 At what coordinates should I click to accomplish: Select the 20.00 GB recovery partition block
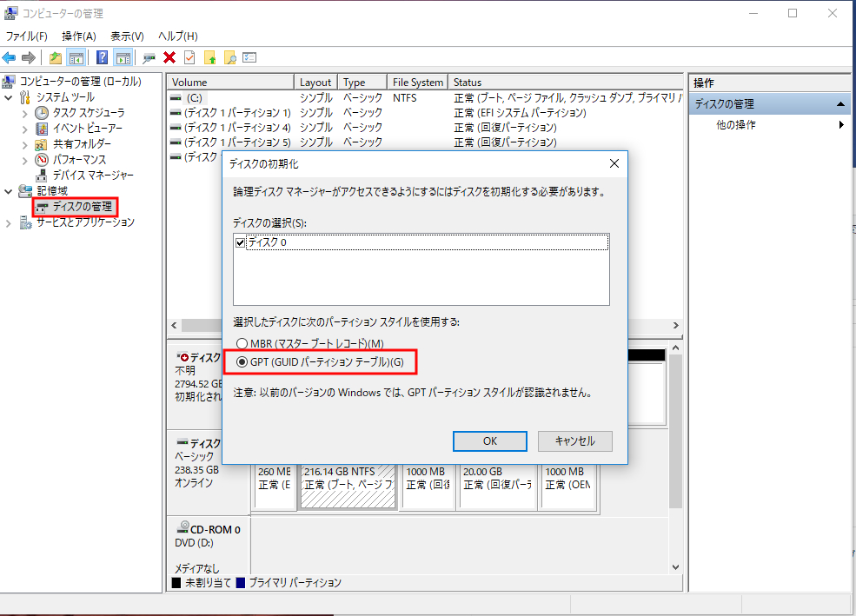(497, 486)
